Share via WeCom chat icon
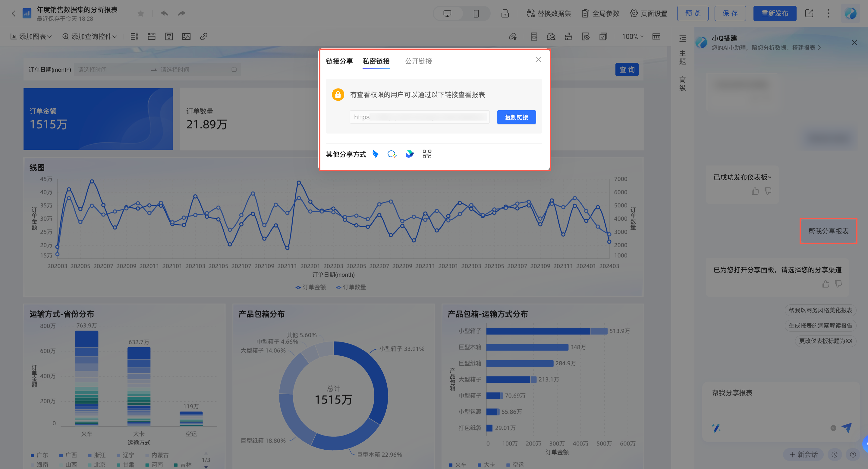The height and width of the screenshot is (469, 868). 392,154
